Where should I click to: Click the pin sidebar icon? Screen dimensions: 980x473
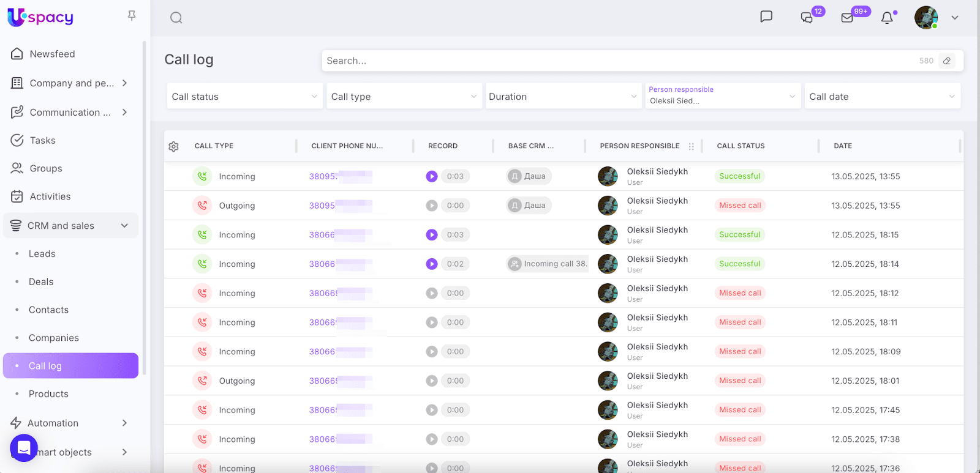[132, 16]
